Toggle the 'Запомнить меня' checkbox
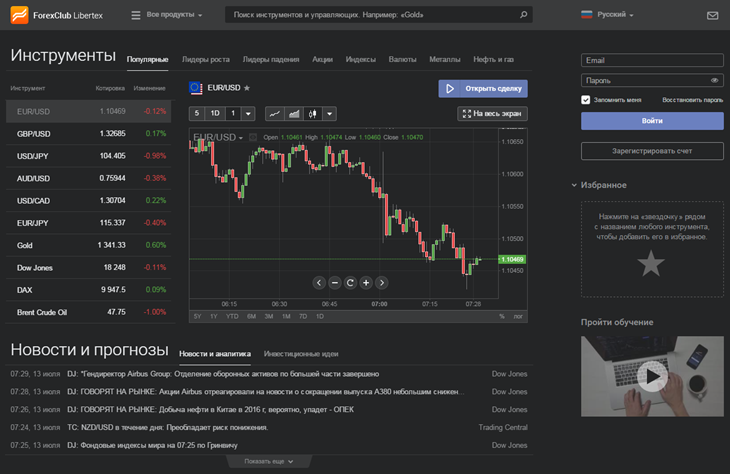 click(x=586, y=100)
